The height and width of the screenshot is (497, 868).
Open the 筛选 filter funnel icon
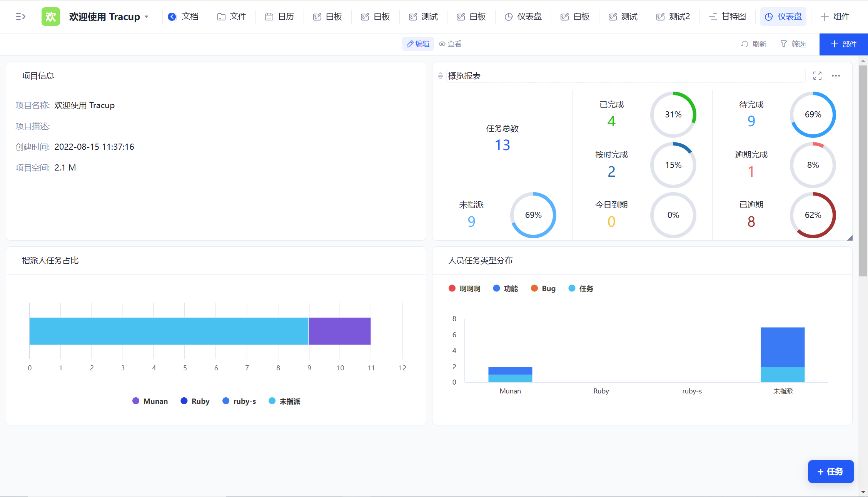[783, 44]
